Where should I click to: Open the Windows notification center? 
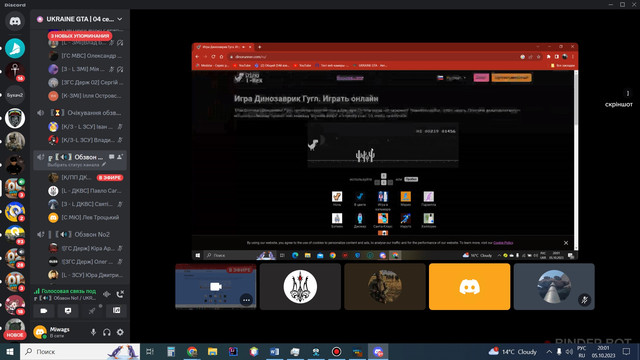[626, 351]
